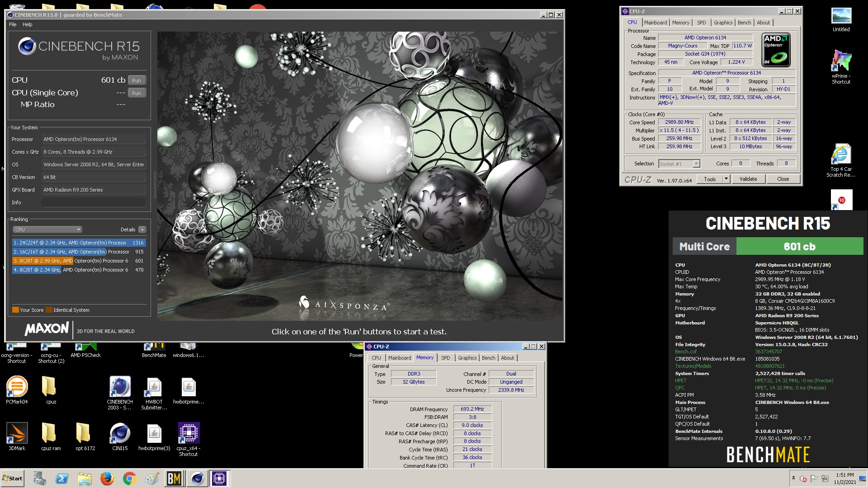Switch to Cinebench taskbar button
Screen dimensions: 868x488
[x=197, y=479]
